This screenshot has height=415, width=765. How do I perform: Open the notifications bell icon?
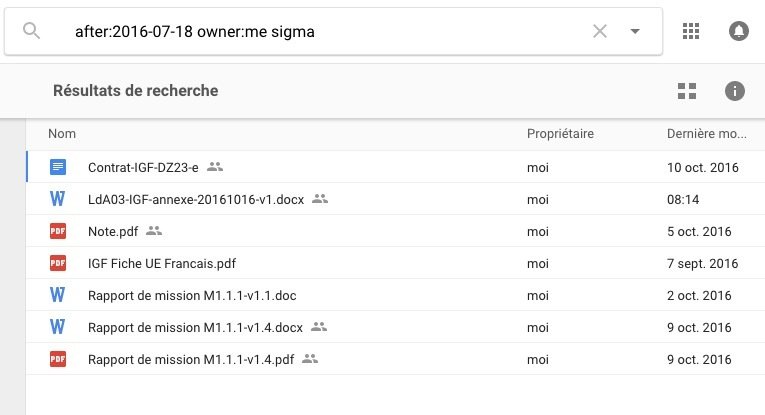tap(738, 31)
